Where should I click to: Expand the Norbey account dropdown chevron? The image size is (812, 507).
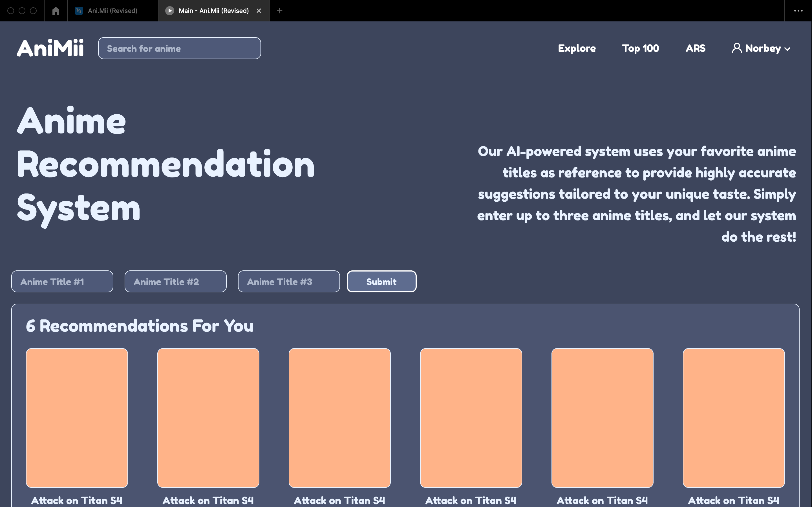coord(787,49)
